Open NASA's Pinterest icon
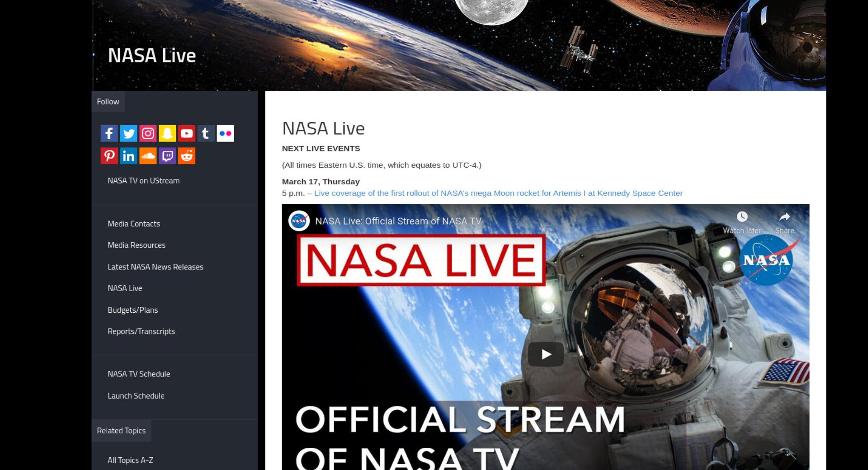Screen dimensions: 868x470 pyautogui.click(x=109, y=156)
